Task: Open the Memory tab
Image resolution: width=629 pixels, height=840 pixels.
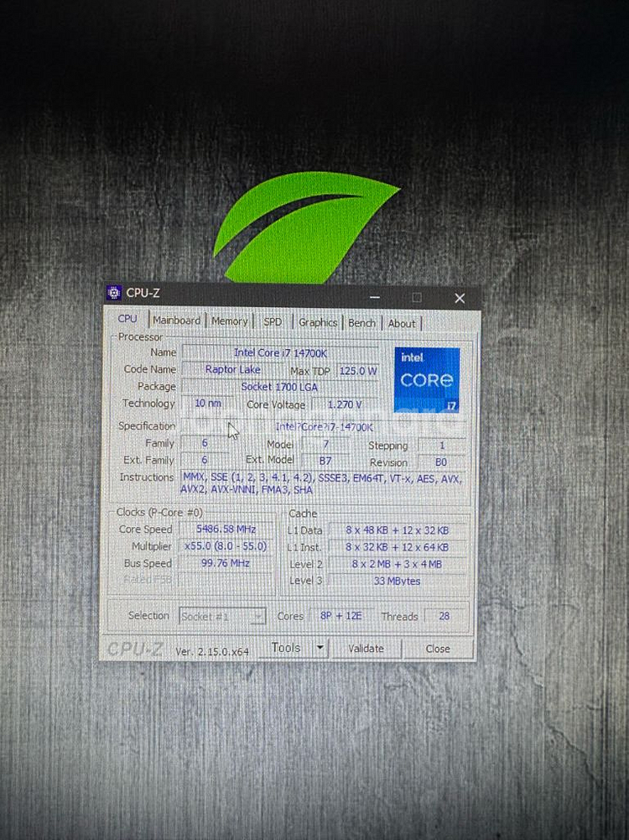Action: pyautogui.click(x=229, y=321)
